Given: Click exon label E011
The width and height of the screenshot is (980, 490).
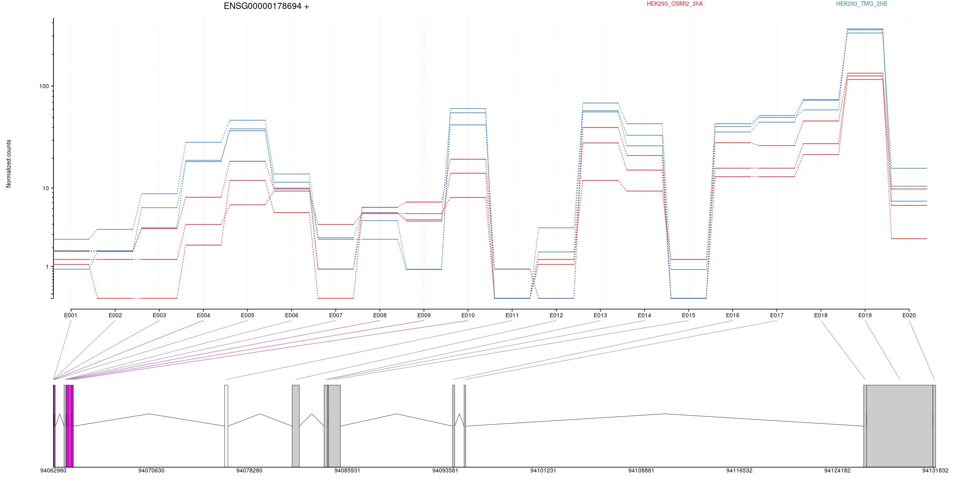Looking at the screenshot, I should pyautogui.click(x=512, y=315).
